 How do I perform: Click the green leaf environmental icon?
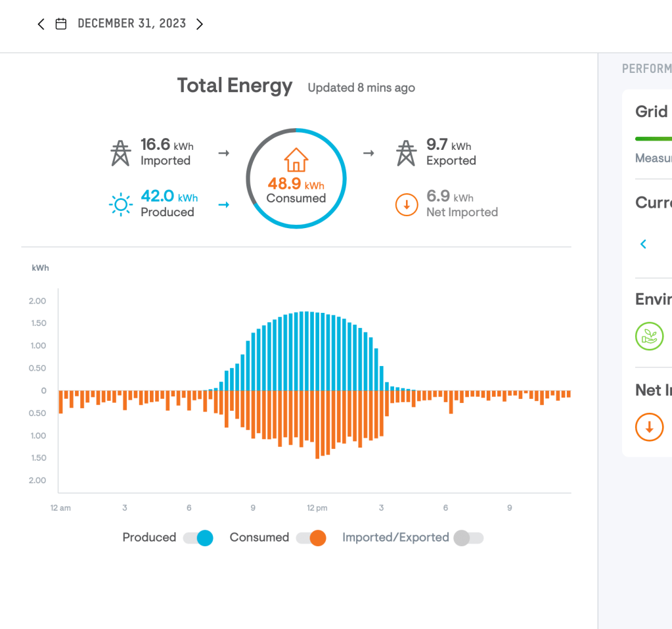pyautogui.click(x=649, y=337)
